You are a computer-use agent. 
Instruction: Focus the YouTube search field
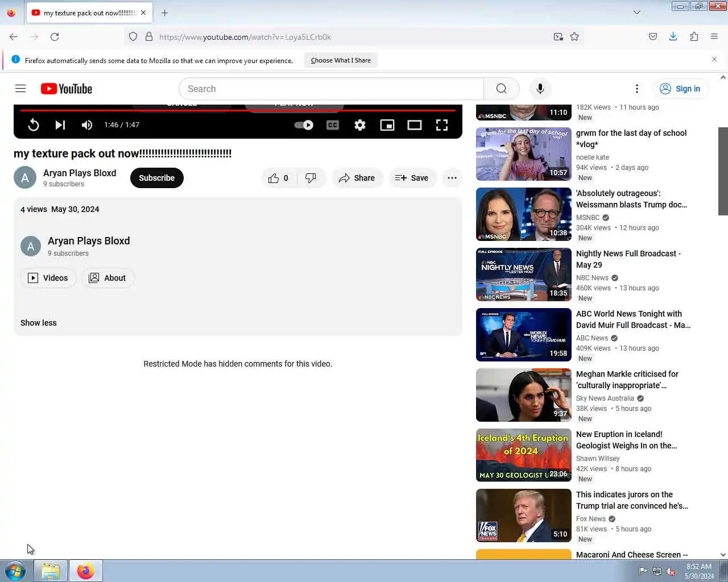[331, 89]
